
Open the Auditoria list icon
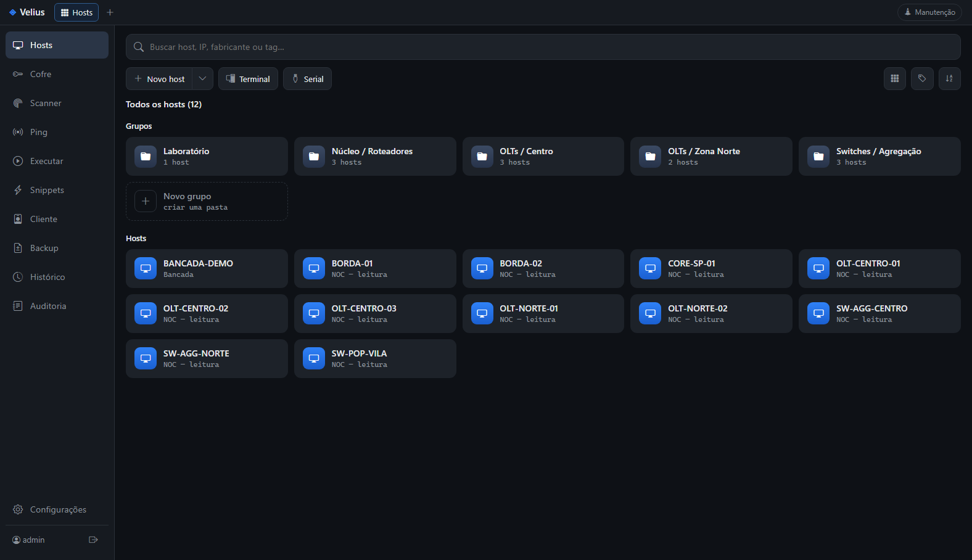pos(18,306)
